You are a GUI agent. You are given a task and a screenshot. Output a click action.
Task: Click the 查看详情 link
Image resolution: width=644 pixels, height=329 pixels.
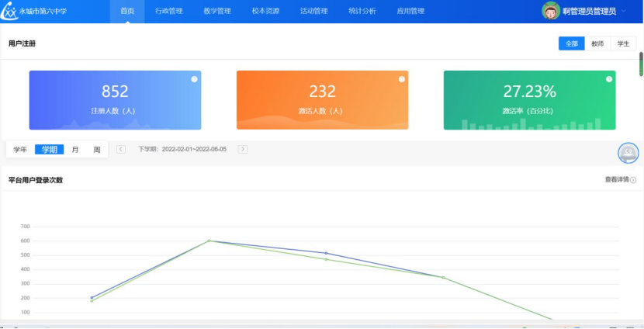(x=616, y=180)
